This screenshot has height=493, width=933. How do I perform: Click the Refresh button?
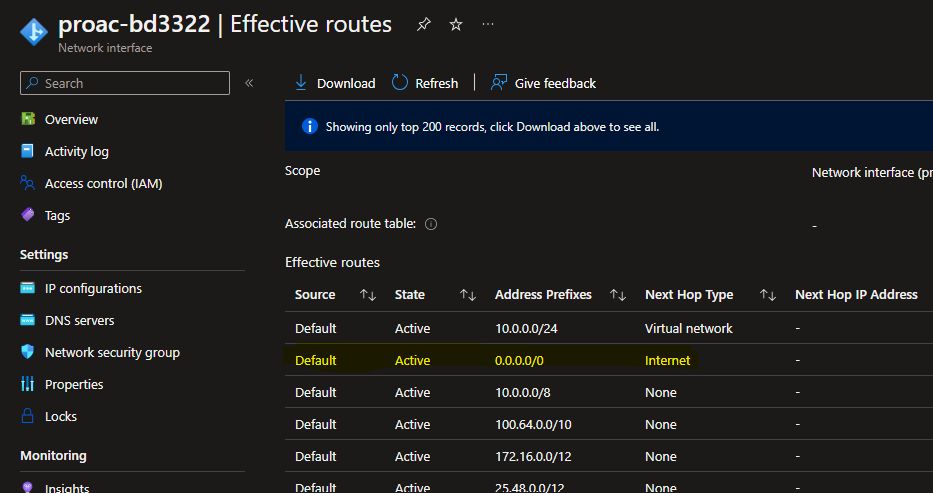click(425, 83)
